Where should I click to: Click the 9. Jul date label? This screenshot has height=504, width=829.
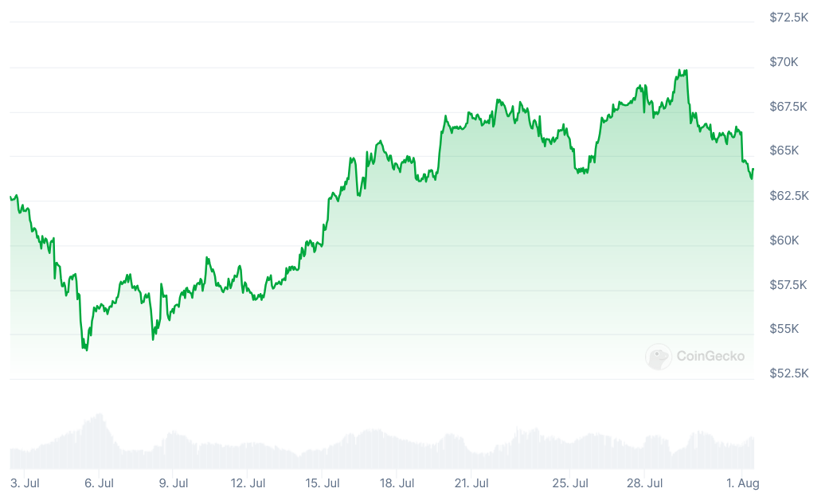[x=174, y=483]
